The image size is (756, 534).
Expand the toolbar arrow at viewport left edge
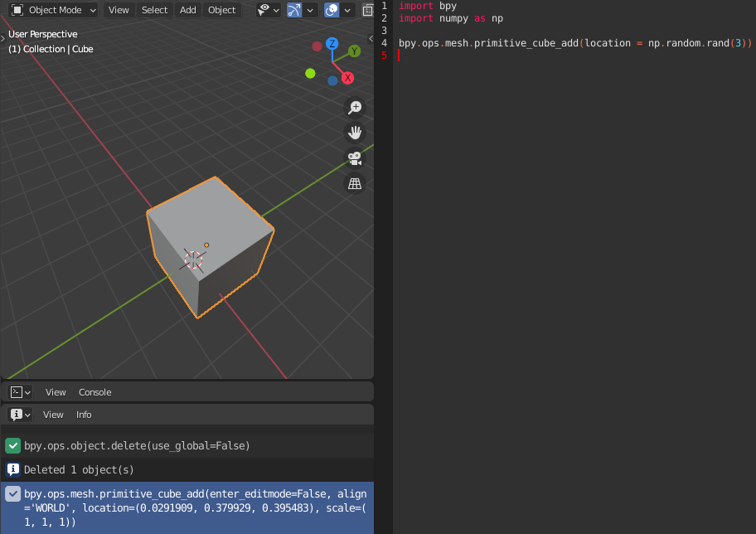click(2, 38)
